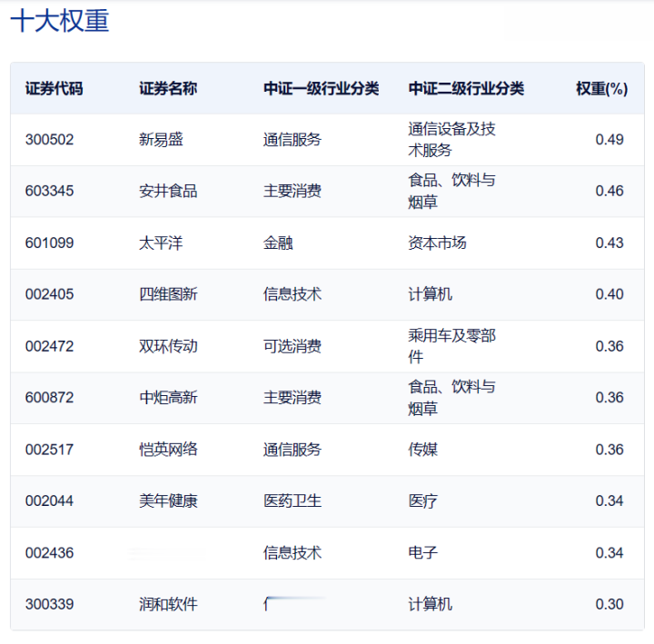Click the 权重(%) column header

tap(602, 88)
